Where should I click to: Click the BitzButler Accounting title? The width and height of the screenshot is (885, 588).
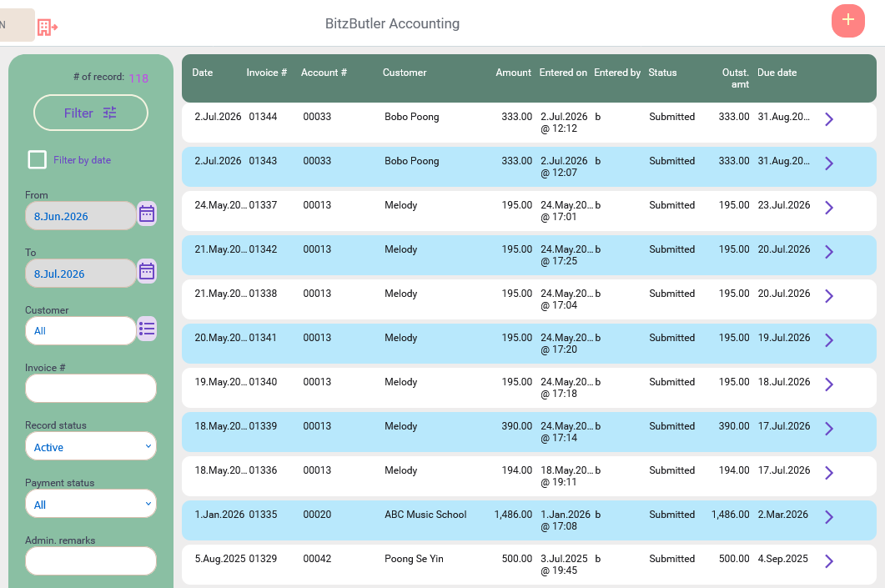(392, 23)
